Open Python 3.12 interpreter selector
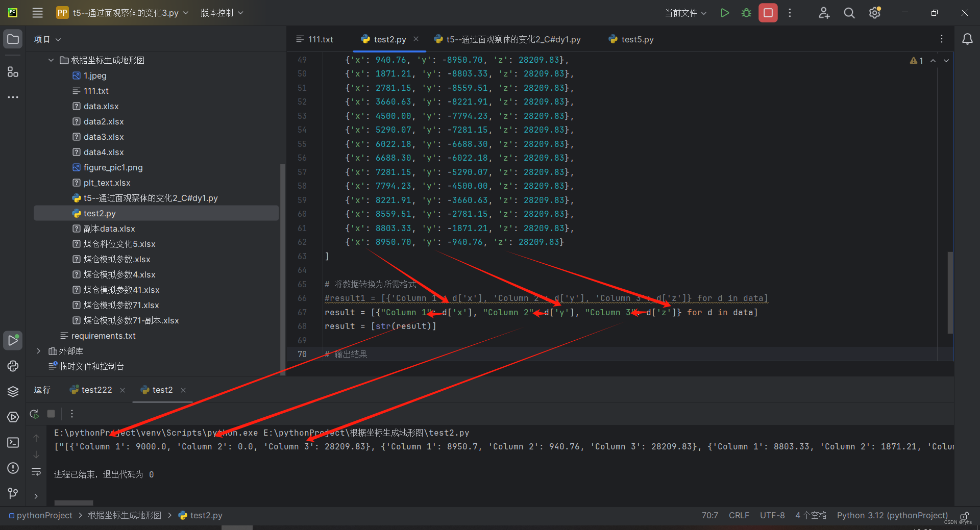 (892, 515)
